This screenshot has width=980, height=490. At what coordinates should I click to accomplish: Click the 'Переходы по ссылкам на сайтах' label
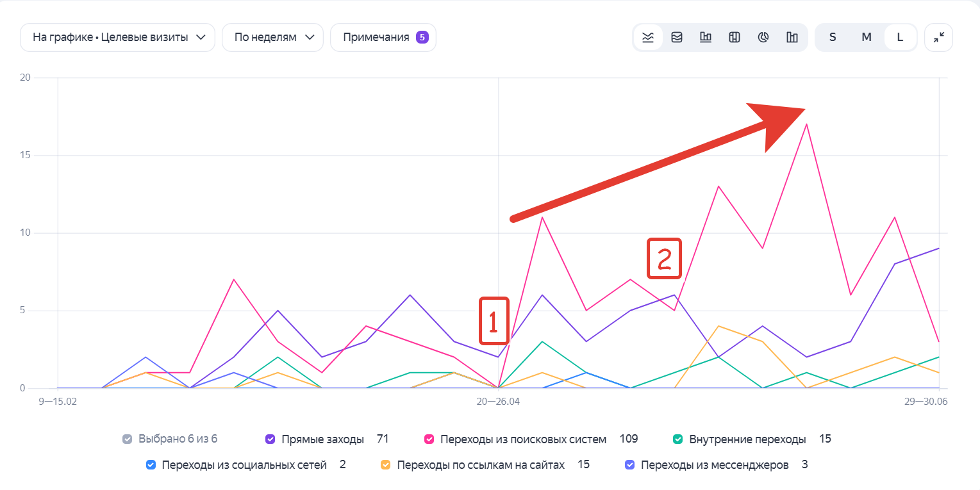click(x=481, y=465)
